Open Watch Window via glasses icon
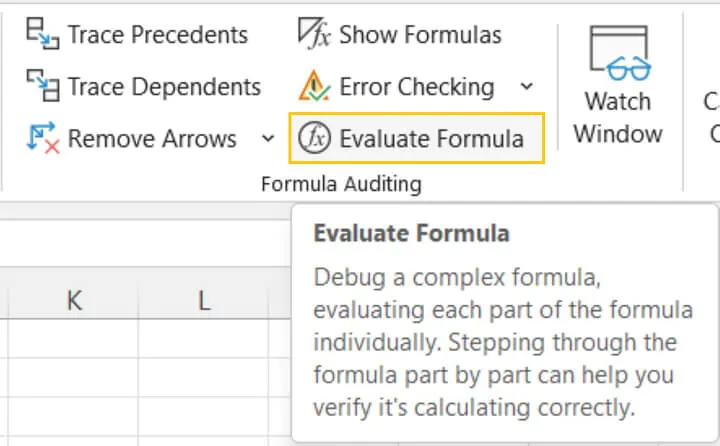This screenshot has height=446, width=720. (x=619, y=53)
